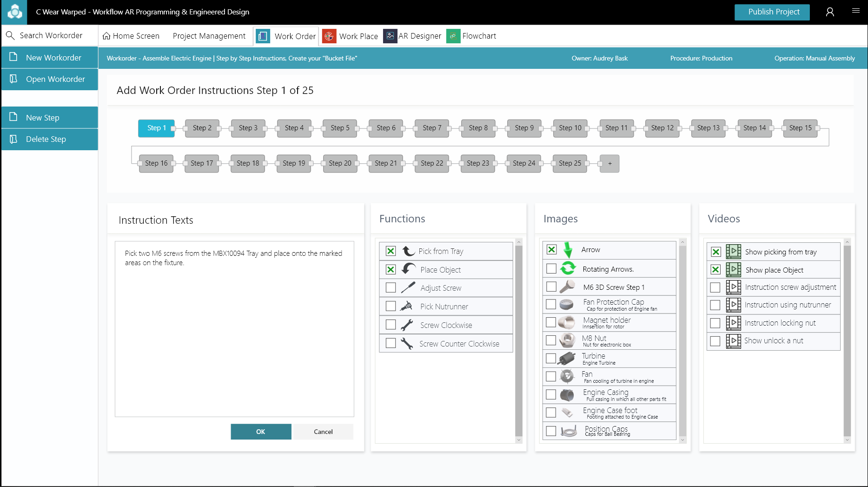Check the Instruction using nutrunner checkbox
Screen dimensions: 868x487
point(716,305)
